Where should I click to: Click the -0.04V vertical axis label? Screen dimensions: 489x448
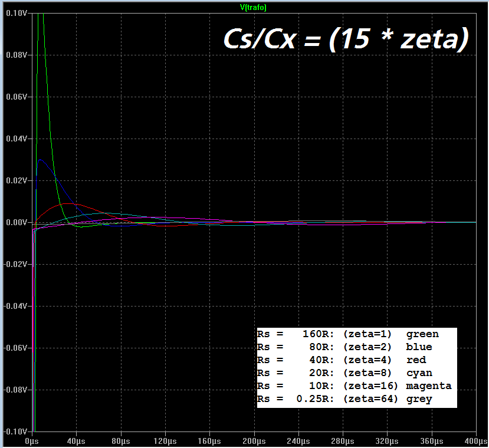[15, 306]
